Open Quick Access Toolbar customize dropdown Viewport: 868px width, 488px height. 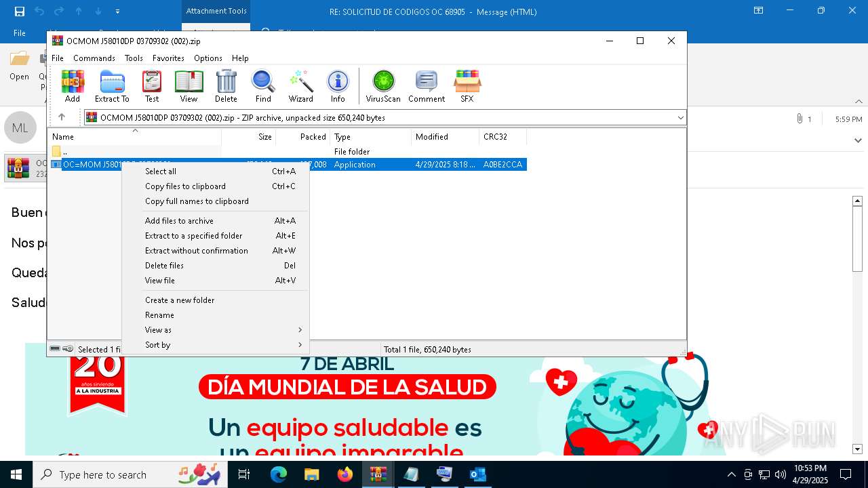(x=118, y=12)
